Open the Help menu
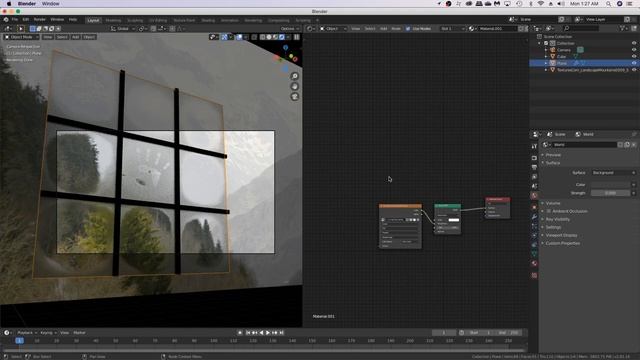The image size is (640, 360). 73,20
